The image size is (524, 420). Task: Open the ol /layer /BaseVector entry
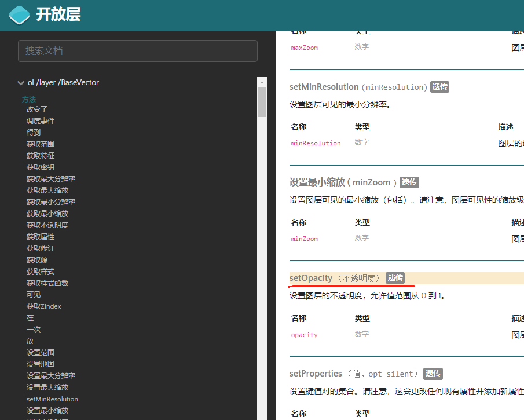tap(63, 83)
